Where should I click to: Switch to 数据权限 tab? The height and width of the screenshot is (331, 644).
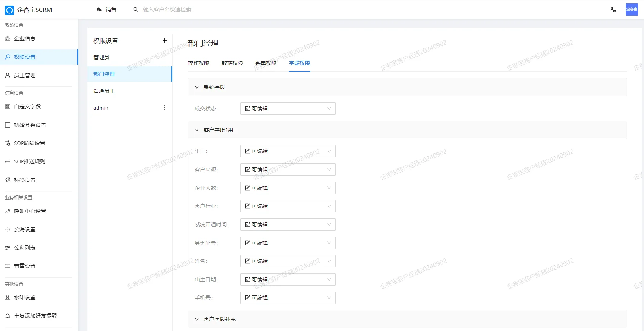coord(232,63)
